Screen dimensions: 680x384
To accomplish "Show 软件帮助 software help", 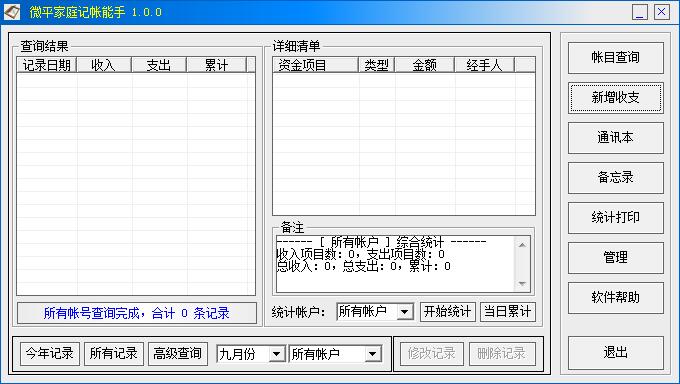I will (615, 298).
